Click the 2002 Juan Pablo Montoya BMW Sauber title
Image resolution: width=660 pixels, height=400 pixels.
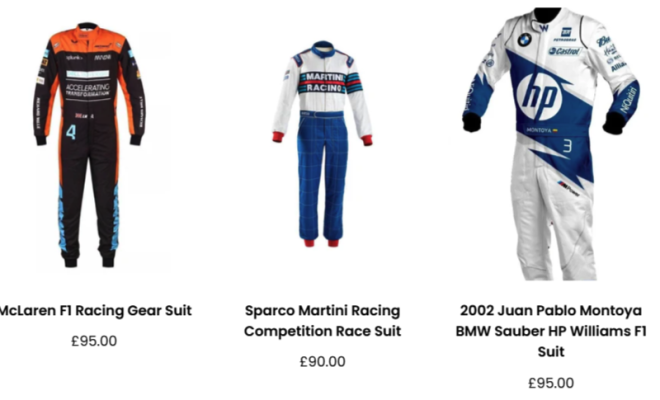[x=551, y=331]
